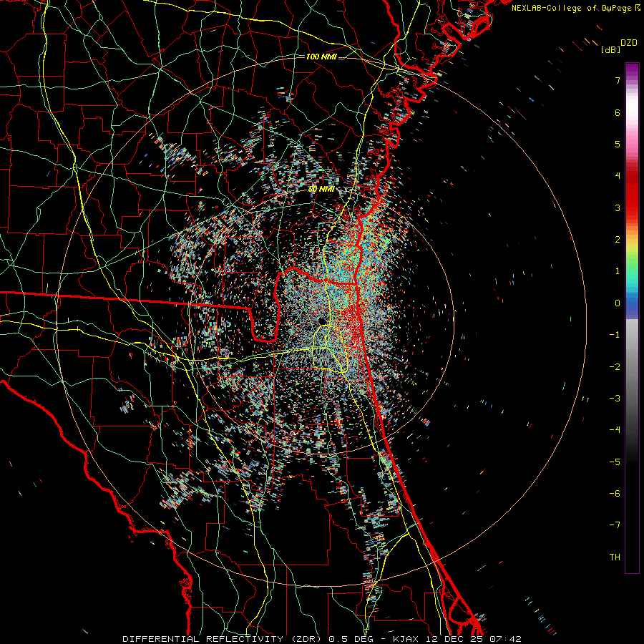The width and height of the screenshot is (644, 644).
Task: Click the -6 value on the color scale
Action: 615,494
